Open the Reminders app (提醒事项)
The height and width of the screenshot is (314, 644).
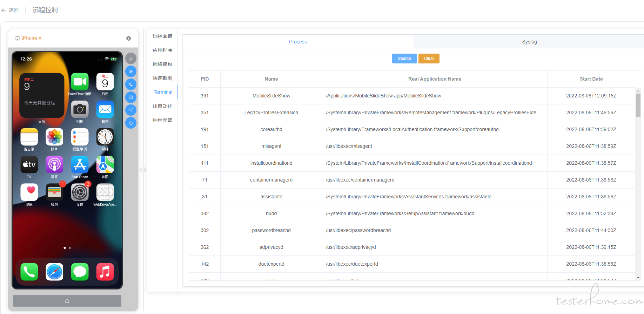click(x=80, y=137)
